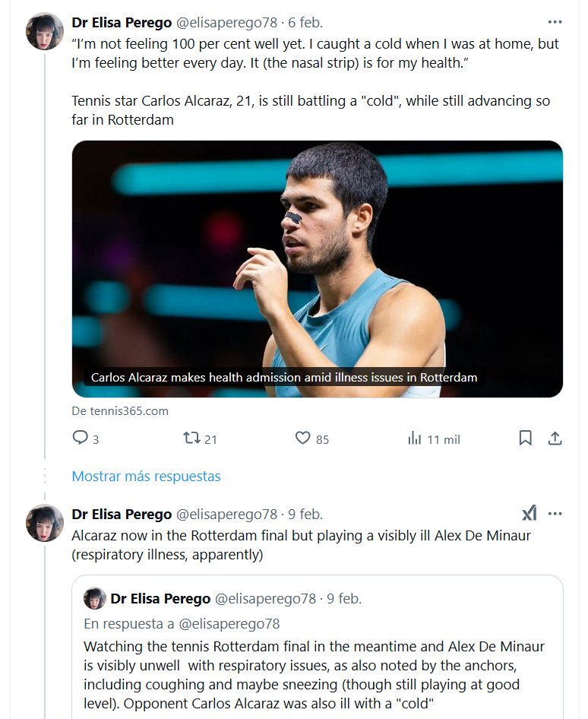
Task: Open Dr Elisa Perego's avatar on first tweet
Action: tap(45, 32)
